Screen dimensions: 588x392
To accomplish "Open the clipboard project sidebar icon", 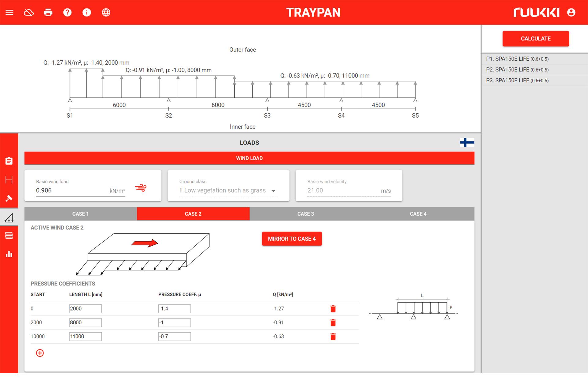I will pyautogui.click(x=9, y=161).
